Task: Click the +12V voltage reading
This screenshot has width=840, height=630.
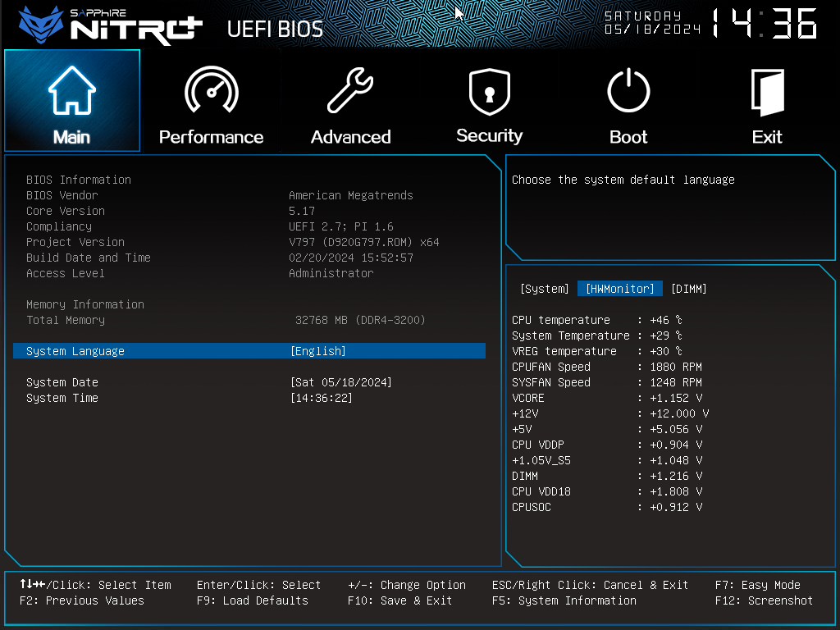Action: coord(610,413)
